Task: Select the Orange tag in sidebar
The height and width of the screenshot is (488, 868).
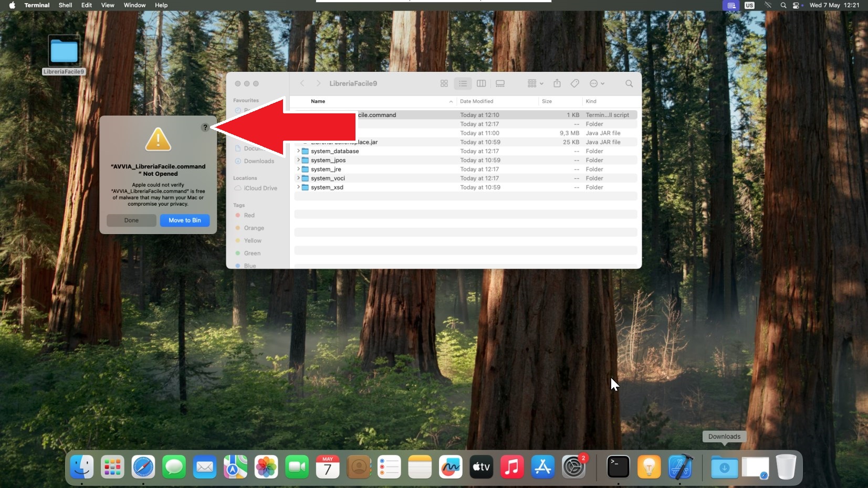Action: (x=254, y=228)
